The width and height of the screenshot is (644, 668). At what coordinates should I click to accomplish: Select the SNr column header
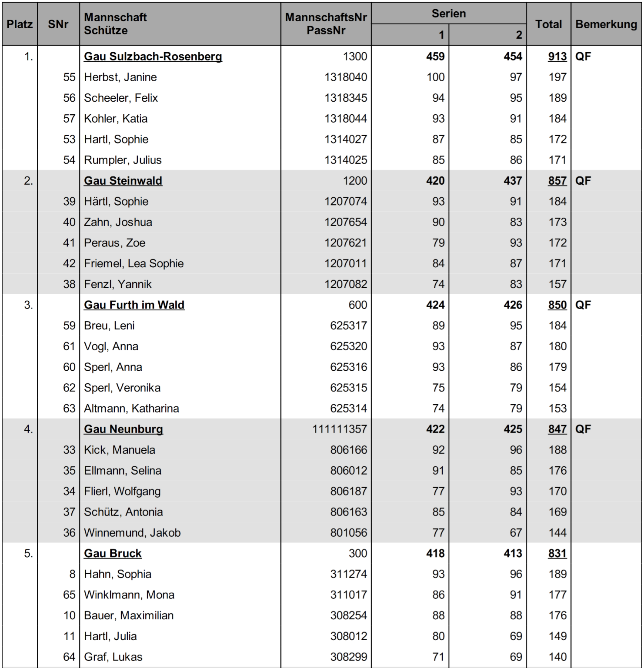coord(58,24)
